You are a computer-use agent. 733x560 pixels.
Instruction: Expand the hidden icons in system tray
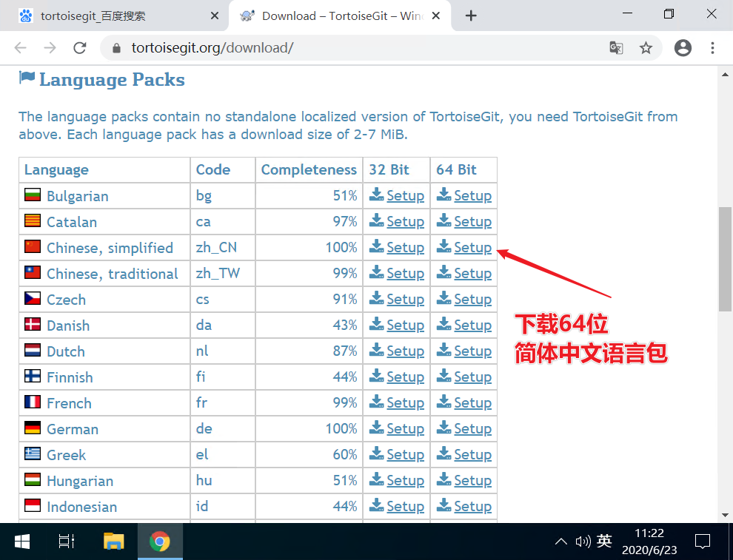tap(560, 541)
